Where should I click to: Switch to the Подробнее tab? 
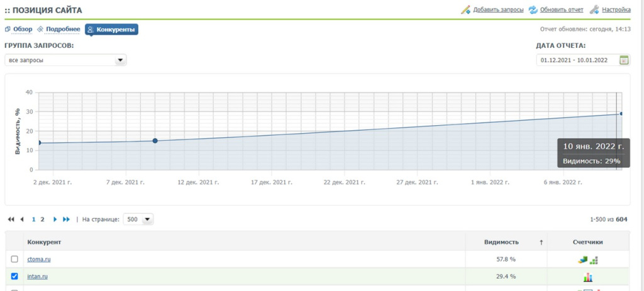tap(58, 30)
